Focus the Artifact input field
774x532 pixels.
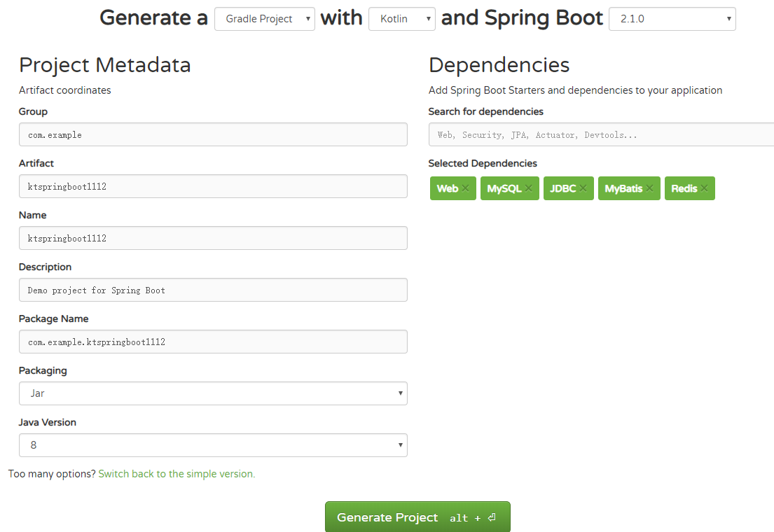point(213,186)
